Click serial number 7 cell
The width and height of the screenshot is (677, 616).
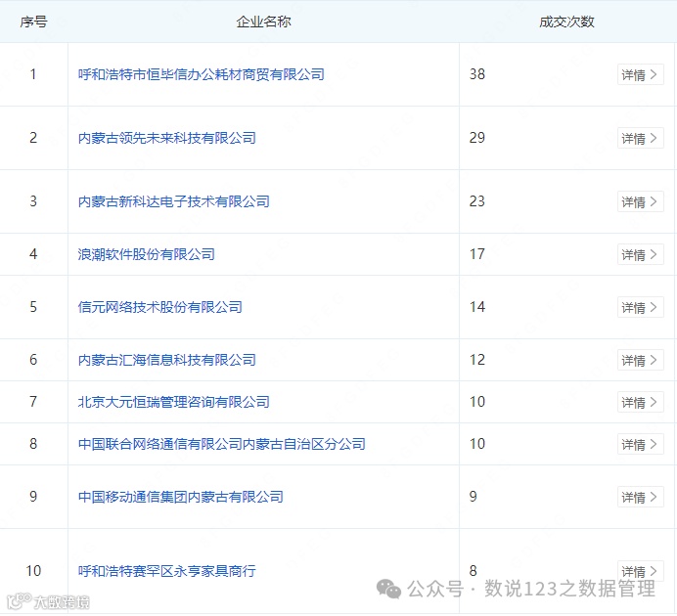(x=33, y=402)
